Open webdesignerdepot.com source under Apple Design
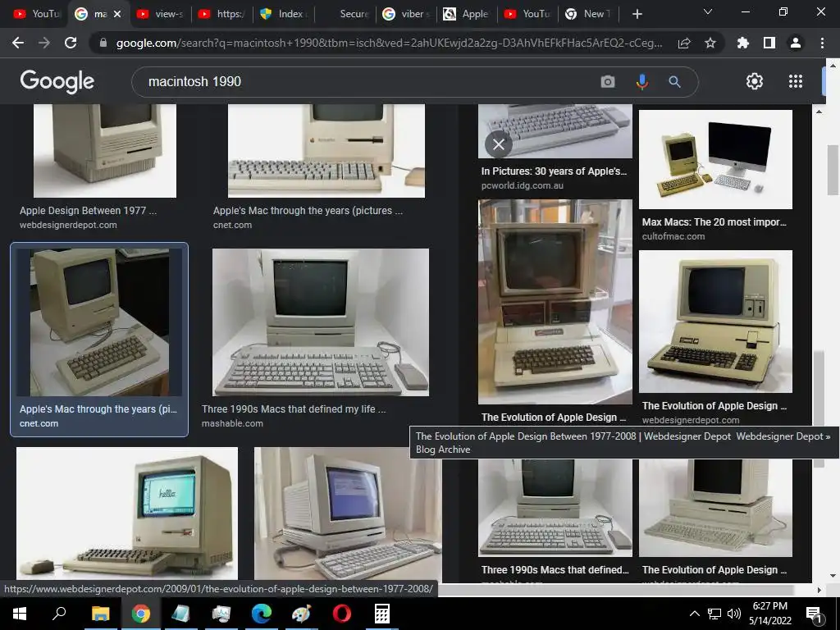The height and width of the screenshot is (630, 840). point(68,225)
